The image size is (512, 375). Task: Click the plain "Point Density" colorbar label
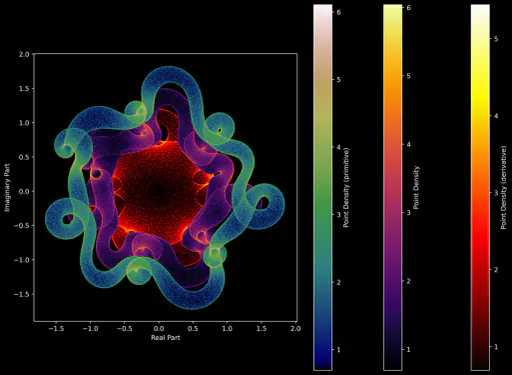pyautogui.click(x=416, y=188)
